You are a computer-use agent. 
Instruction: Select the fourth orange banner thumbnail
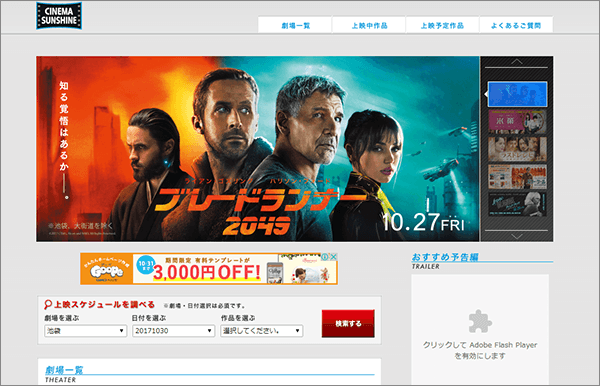point(517,177)
